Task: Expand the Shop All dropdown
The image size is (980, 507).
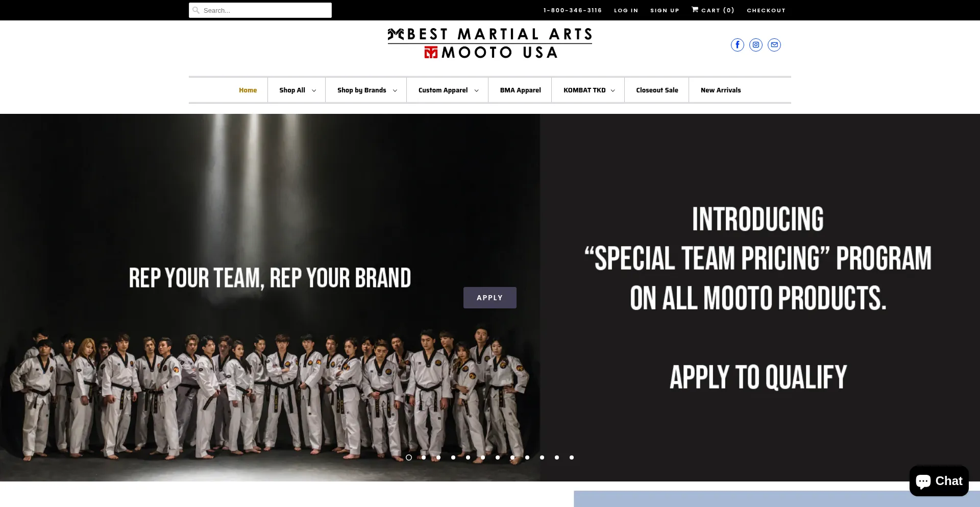Action: coord(297,90)
